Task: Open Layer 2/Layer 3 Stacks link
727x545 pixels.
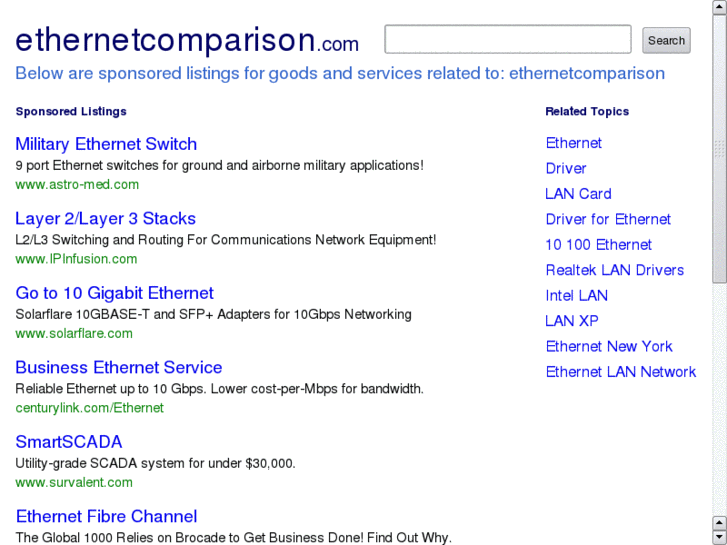Action: pyautogui.click(x=105, y=219)
